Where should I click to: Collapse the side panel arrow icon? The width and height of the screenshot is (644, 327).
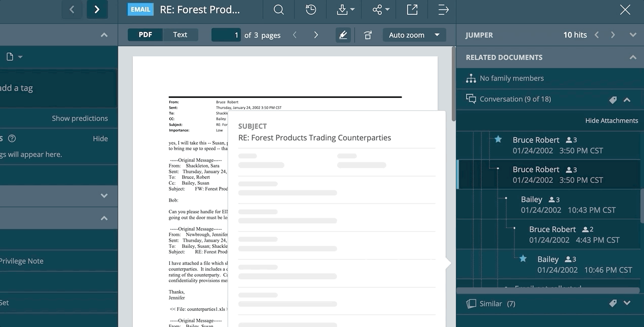[443, 10]
